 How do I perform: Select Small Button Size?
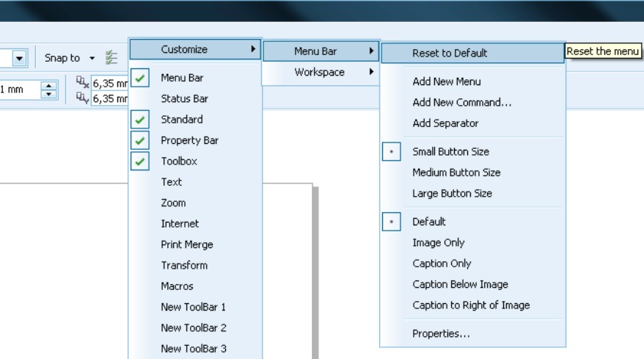click(473, 152)
